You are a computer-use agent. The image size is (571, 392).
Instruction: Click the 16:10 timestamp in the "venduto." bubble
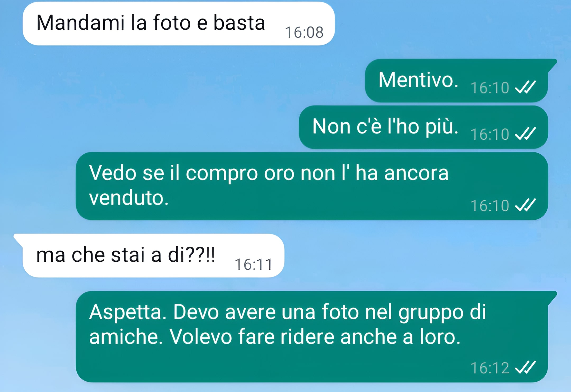coord(490,206)
